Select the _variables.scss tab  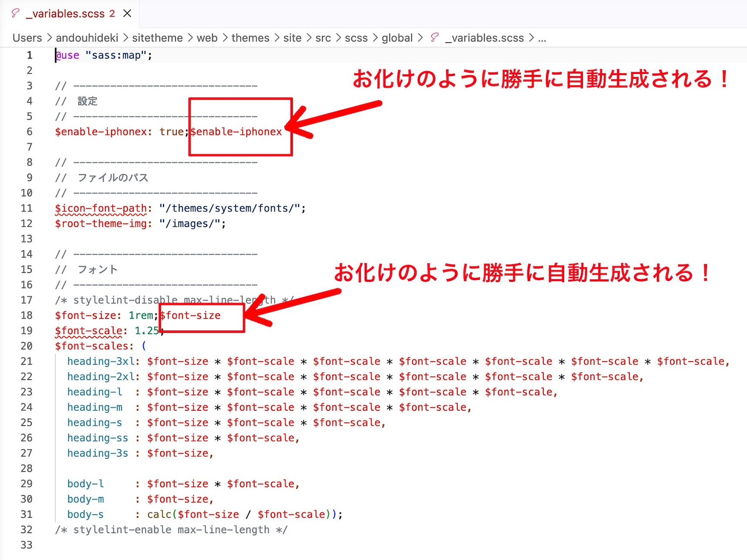tap(65, 14)
